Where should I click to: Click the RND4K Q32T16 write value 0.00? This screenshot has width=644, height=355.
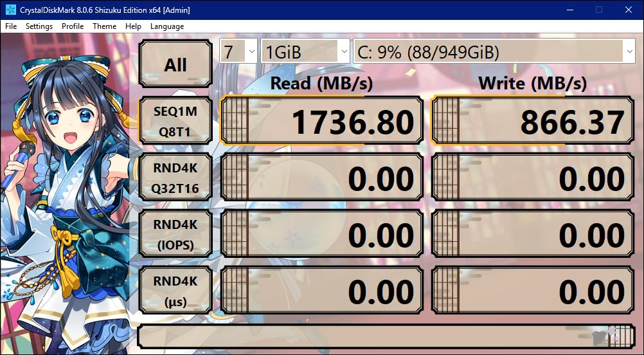tap(533, 177)
